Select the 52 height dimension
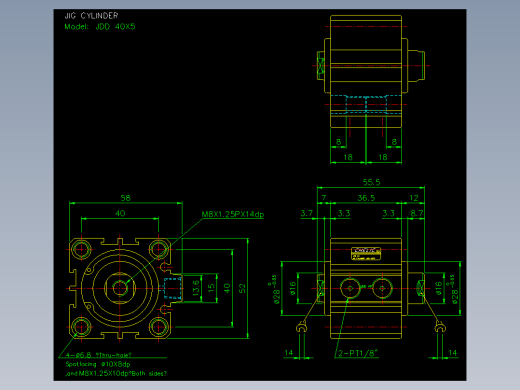The width and height of the screenshot is (520, 390). click(x=242, y=288)
